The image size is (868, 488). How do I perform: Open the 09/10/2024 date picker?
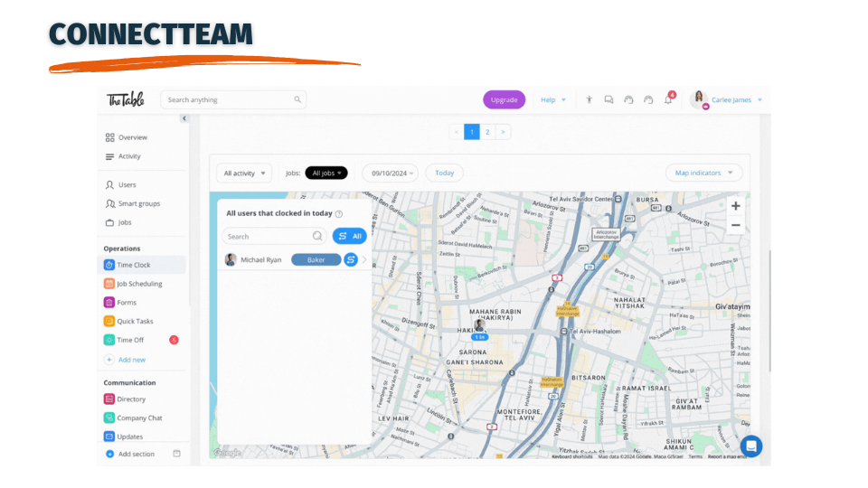[x=390, y=174]
